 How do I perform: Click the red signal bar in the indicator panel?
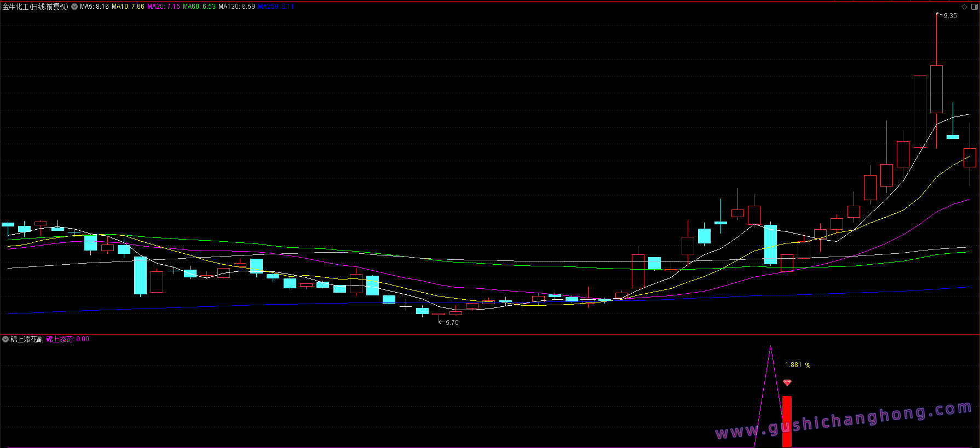click(x=787, y=421)
